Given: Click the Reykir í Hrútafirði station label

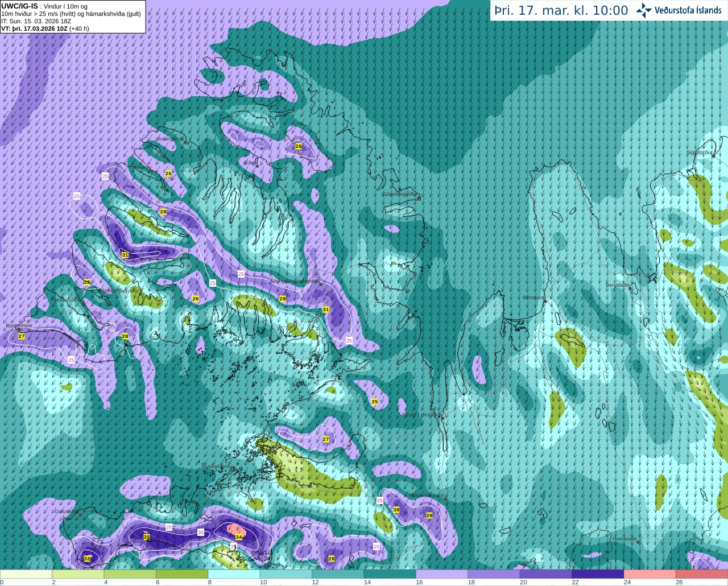Looking at the screenshot, I should pos(421,415).
